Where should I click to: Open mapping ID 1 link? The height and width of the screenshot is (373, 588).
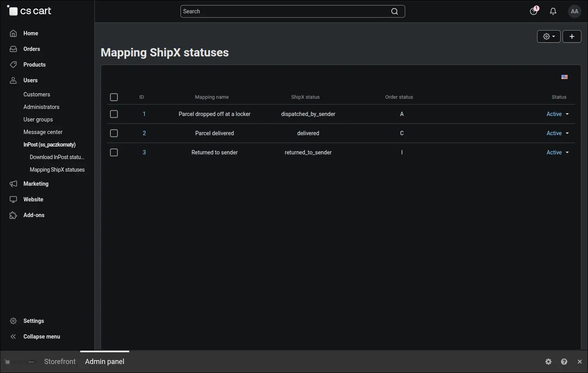pos(144,114)
